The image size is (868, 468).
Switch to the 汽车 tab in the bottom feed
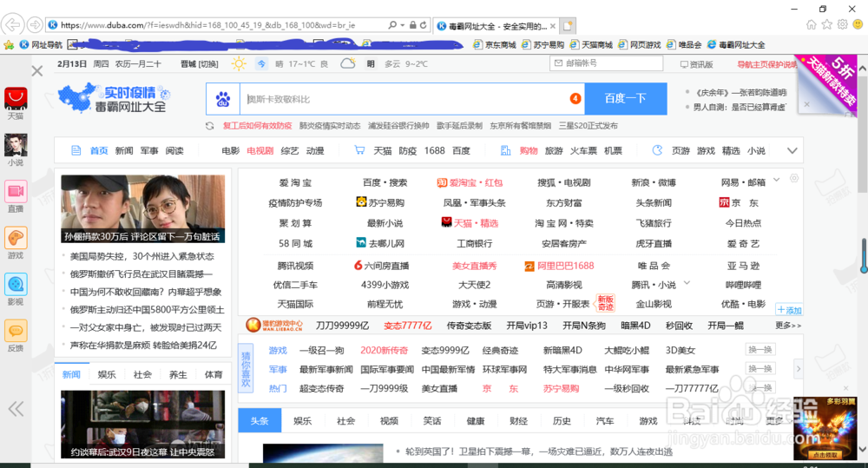tap(605, 420)
